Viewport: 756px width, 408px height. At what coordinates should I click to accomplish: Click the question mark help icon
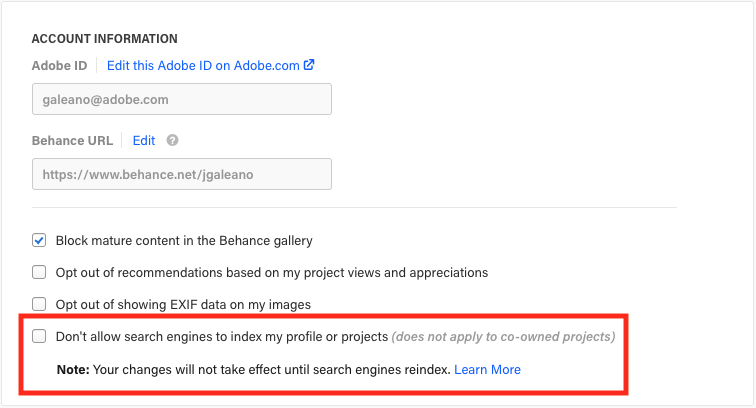coord(172,140)
